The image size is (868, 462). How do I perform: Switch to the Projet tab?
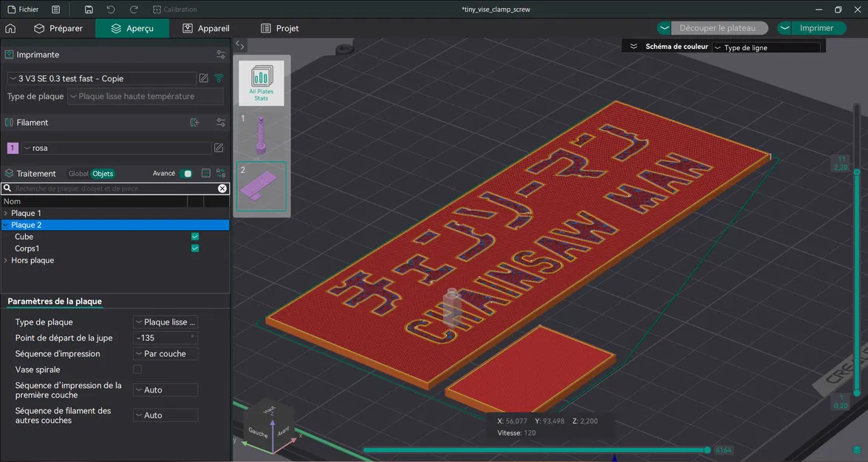(x=279, y=28)
